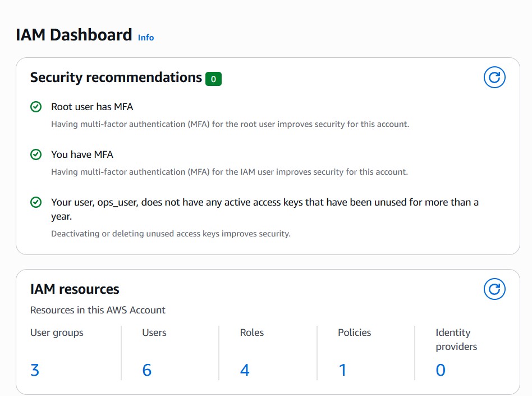Click the check icon for ops_user access keys
The image size is (532, 396).
[x=36, y=202]
